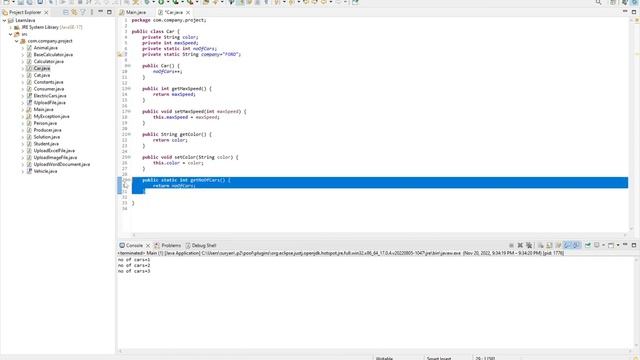Click the green Run toolbar button

(162, 2)
